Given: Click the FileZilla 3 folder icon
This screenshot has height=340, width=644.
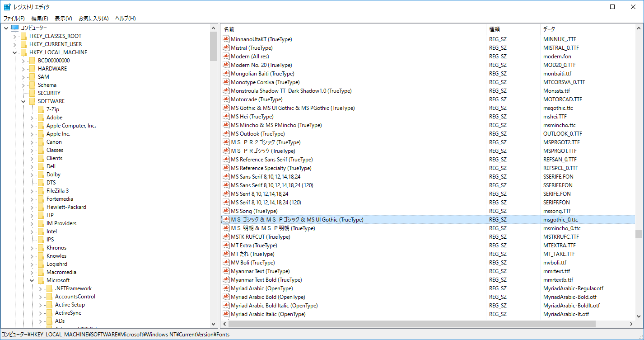Looking at the screenshot, I should tap(41, 191).
